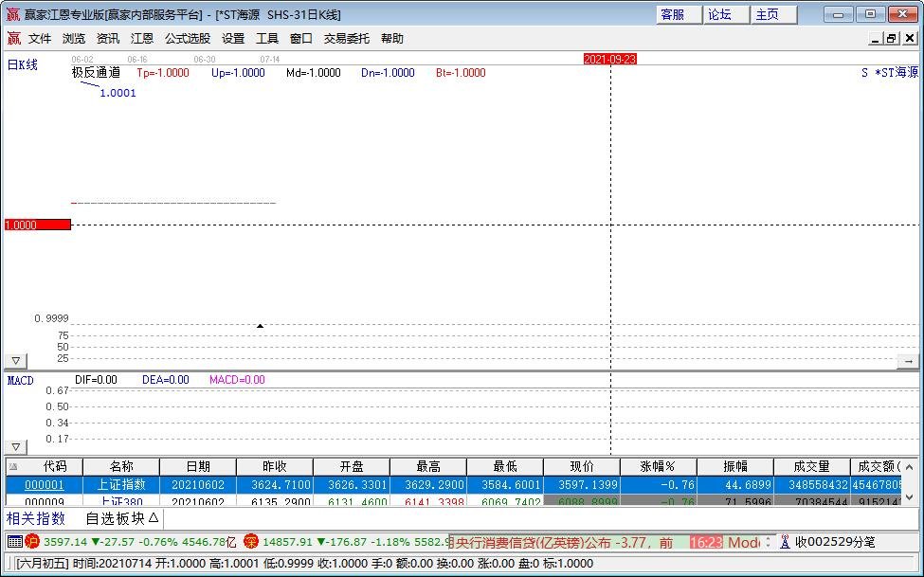924x577 pixels.
Task: Click the red 1.0000 price tag
Action: click(x=38, y=225)
